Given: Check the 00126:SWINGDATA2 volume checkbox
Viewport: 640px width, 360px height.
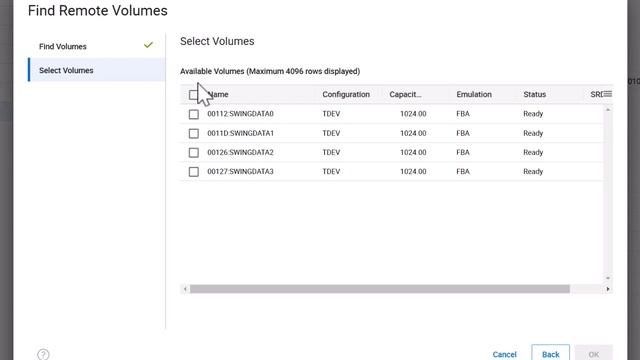Looking at the screenshot, I should 193,153.
